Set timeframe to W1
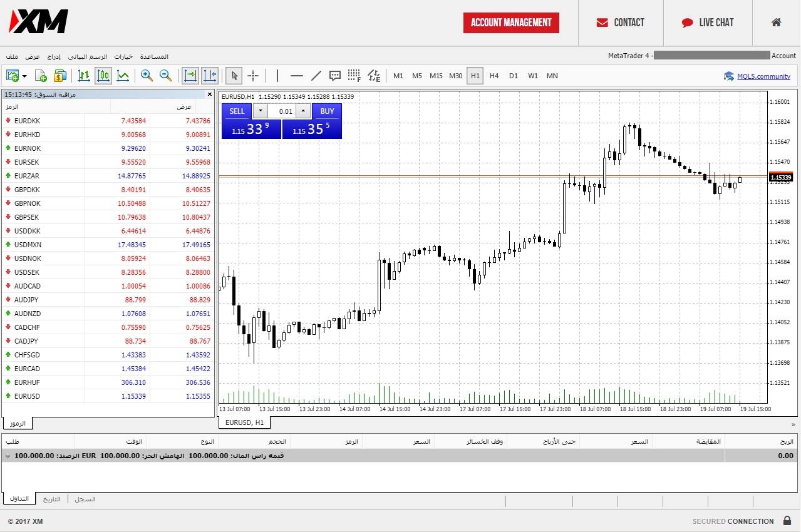Viewport: 801px width, 532px height. 533,76
